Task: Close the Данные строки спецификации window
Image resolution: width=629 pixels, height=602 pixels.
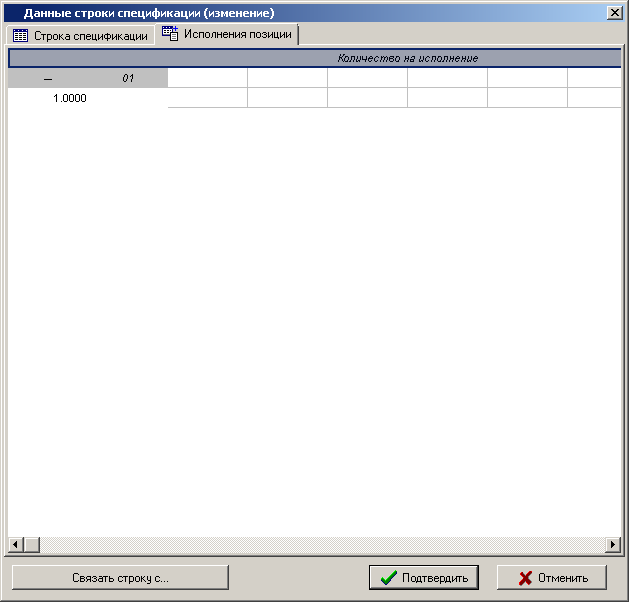Action: (x=613, y=13)
